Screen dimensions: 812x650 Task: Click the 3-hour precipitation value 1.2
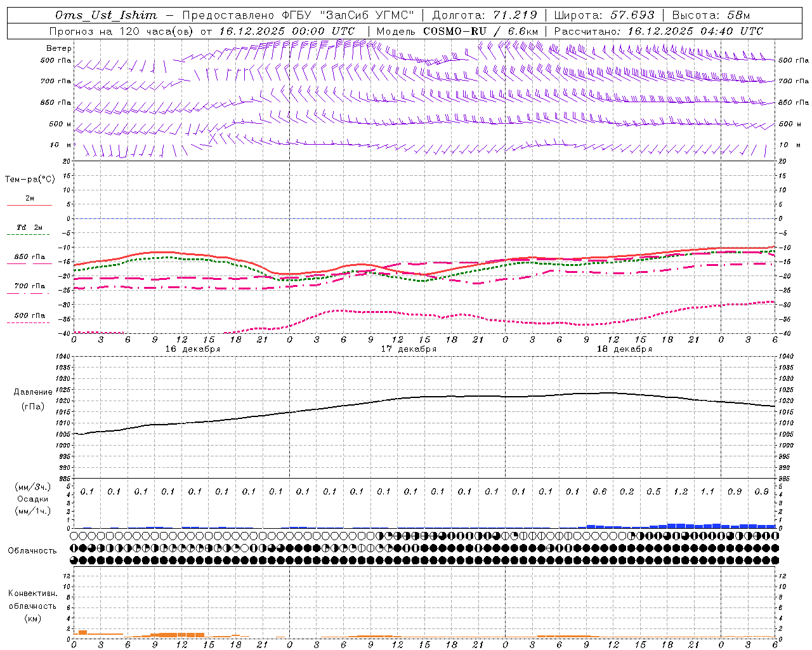pyautogui.click(x=681, y=491)
